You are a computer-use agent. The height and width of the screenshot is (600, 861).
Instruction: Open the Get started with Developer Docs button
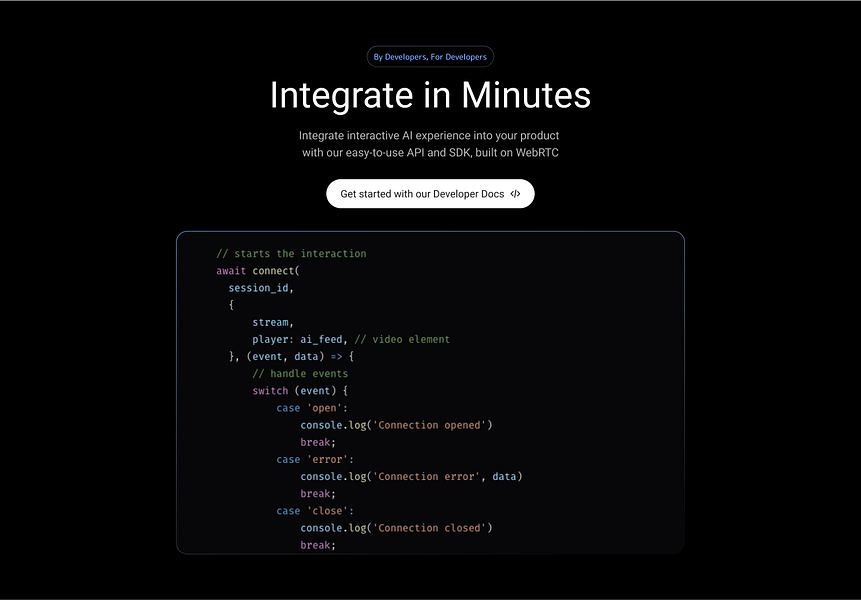(430, 194)
